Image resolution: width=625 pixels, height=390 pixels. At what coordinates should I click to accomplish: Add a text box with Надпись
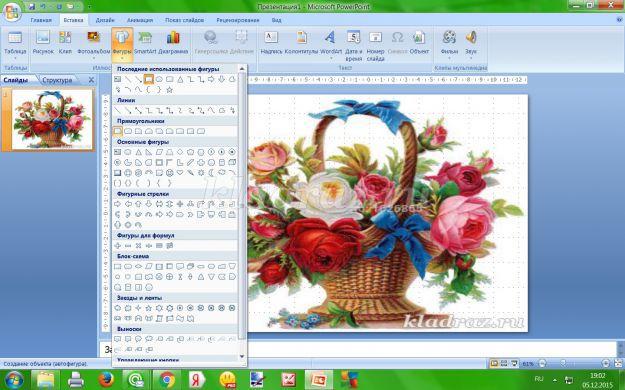pyautogui.click(x=271, y=43)
